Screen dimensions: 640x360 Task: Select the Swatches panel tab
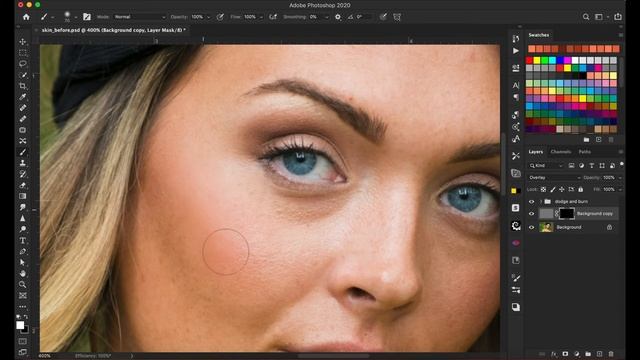pyautogui.click(x=538, y=35)
